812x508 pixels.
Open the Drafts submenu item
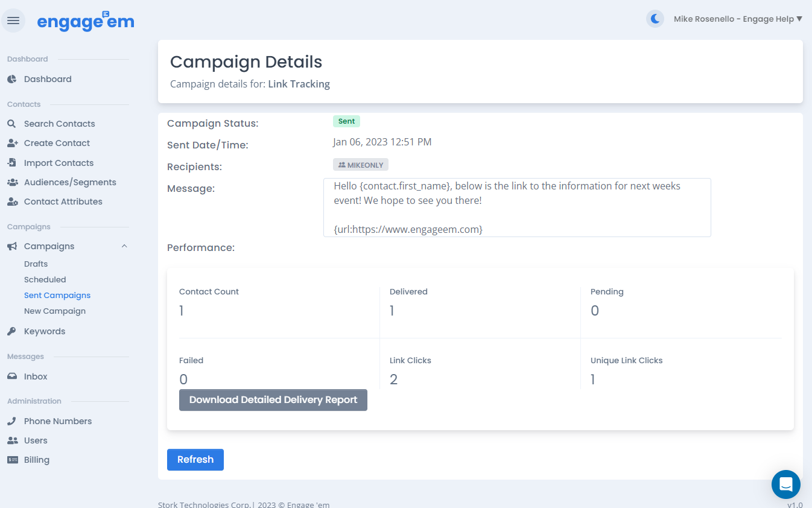coord(36,264)
